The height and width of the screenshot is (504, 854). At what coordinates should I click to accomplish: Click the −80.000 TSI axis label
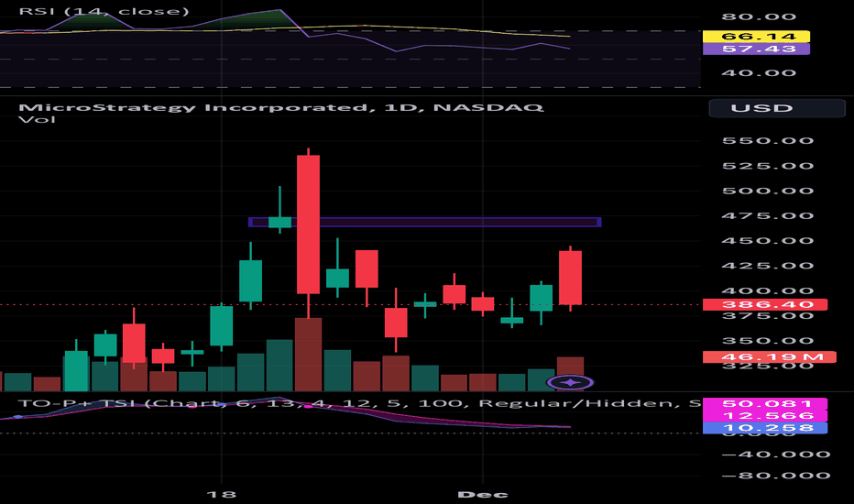click(775, 476)
